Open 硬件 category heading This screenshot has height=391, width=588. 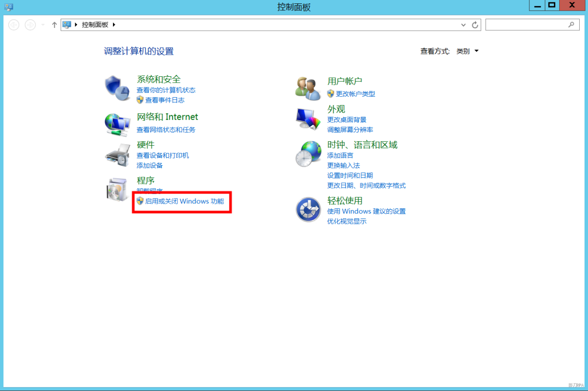point(145,145)
